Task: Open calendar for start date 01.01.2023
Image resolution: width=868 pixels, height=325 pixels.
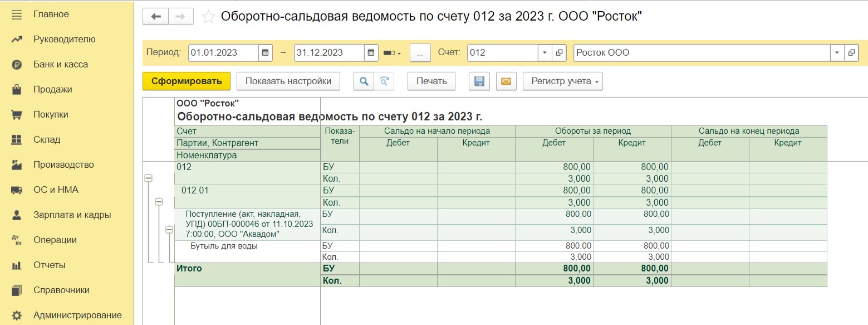Action: click(266, 53)
